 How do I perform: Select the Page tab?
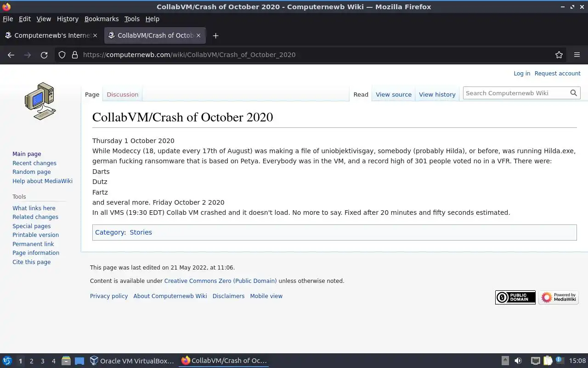92,94
